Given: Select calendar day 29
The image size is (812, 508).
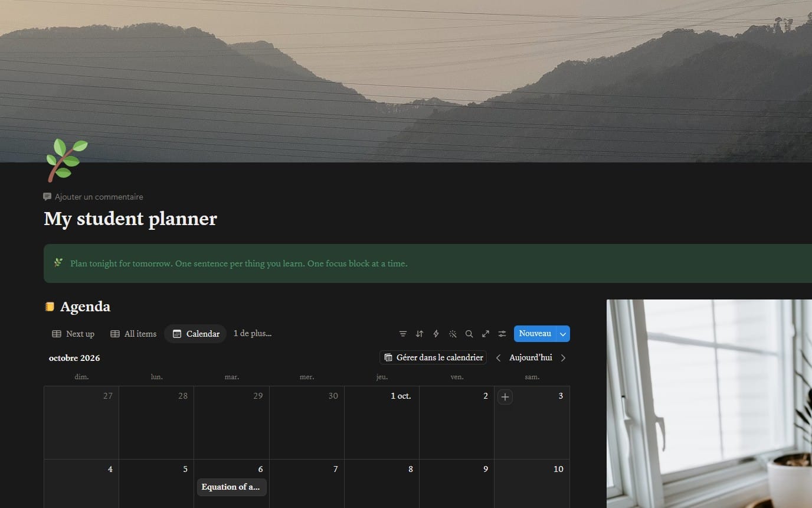Looking at the screenshot, I should (231, 422).
